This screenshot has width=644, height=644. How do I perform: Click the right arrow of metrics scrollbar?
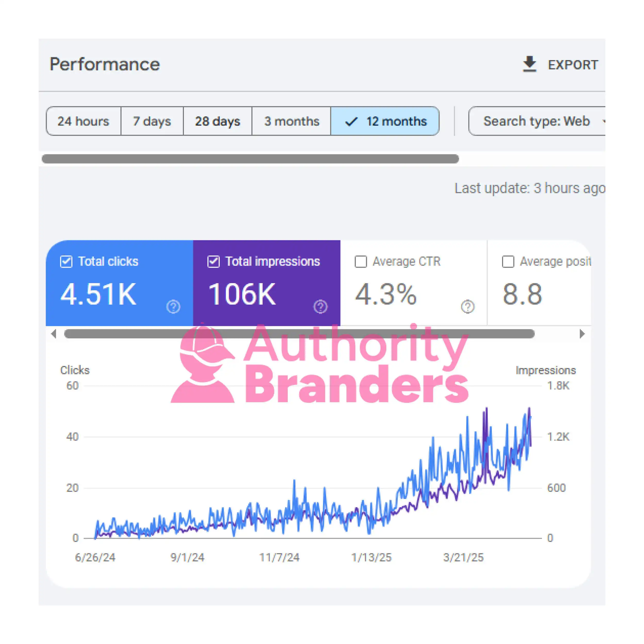pos(582,334)
